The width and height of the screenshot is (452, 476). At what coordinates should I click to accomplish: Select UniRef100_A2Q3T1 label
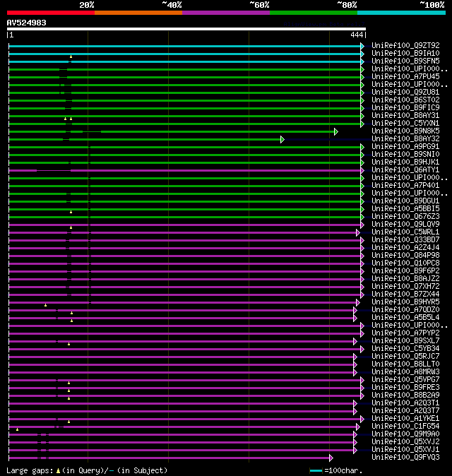(x=405, y=403)
